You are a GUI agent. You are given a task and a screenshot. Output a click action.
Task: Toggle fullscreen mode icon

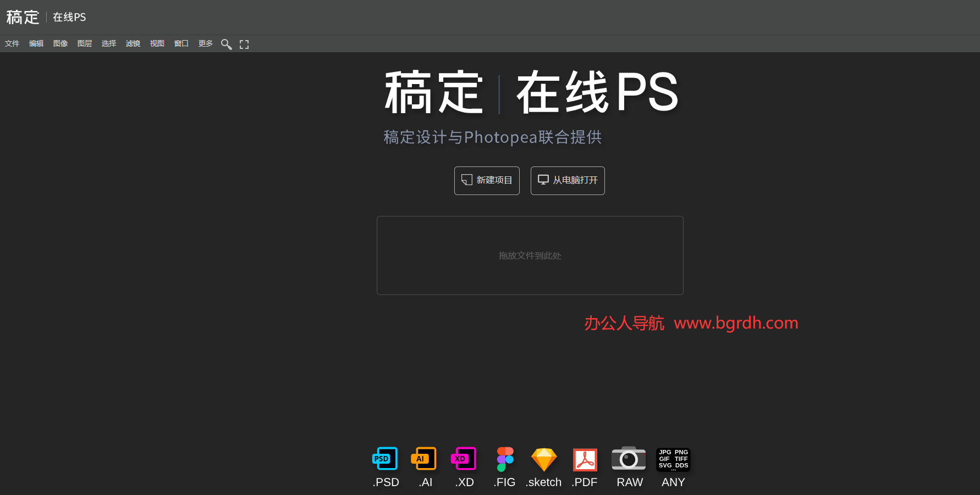click(x=244, y=45)
